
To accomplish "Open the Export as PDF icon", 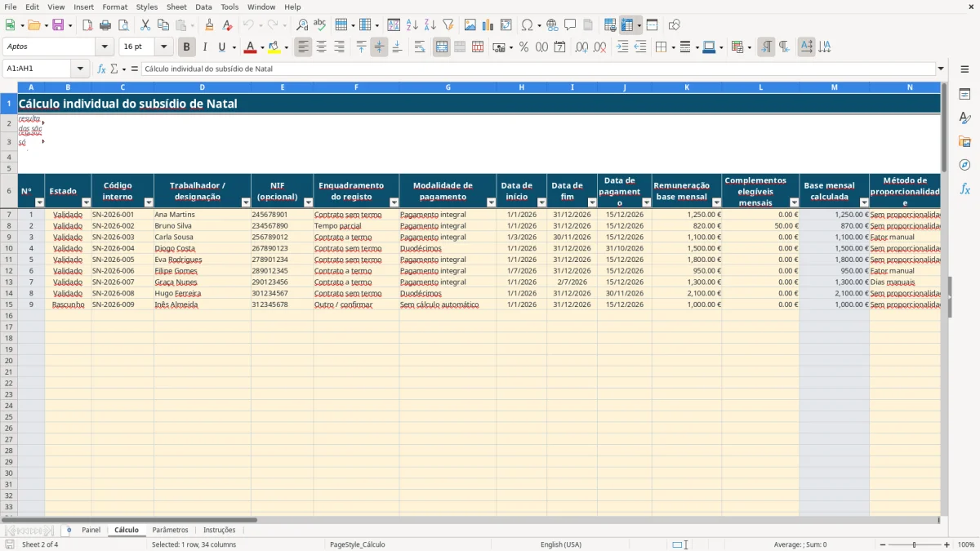I will 87,25.
